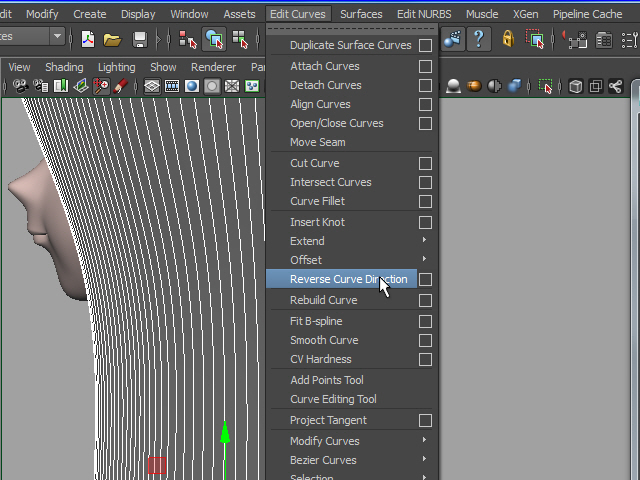This screenshot has width=640, height=480.
Task: Click the Save Scene floppy disk icon
Action: click(140, 39)
